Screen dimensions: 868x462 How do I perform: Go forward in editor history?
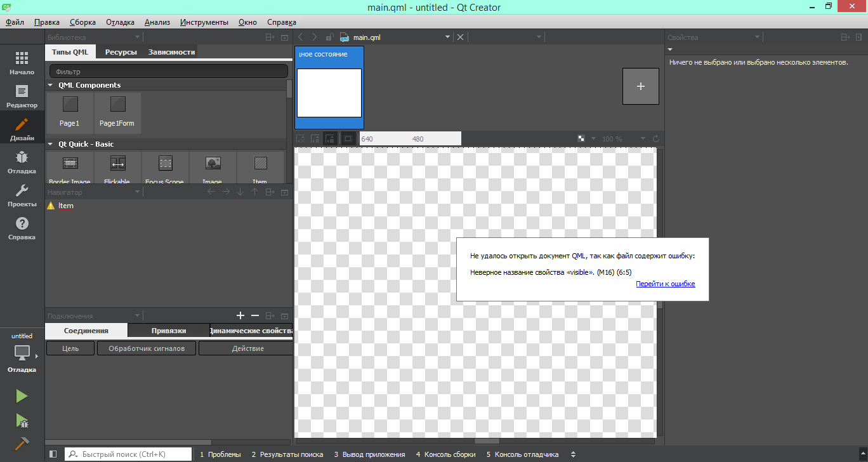point(314,37)
